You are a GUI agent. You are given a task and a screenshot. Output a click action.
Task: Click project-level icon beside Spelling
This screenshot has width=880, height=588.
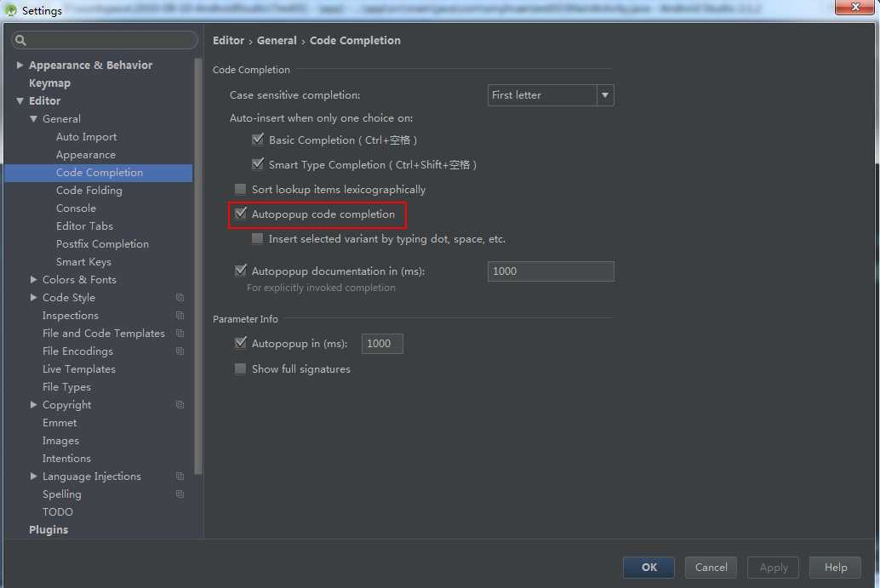[x=180, y=494]
